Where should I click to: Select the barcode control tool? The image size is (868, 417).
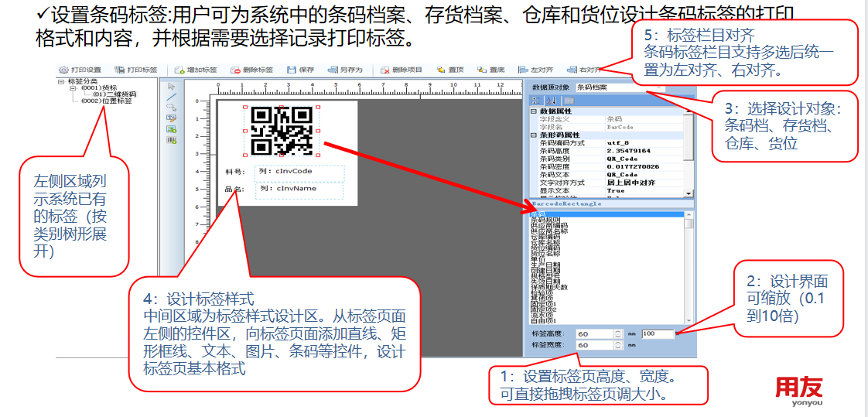click(171, 140)
